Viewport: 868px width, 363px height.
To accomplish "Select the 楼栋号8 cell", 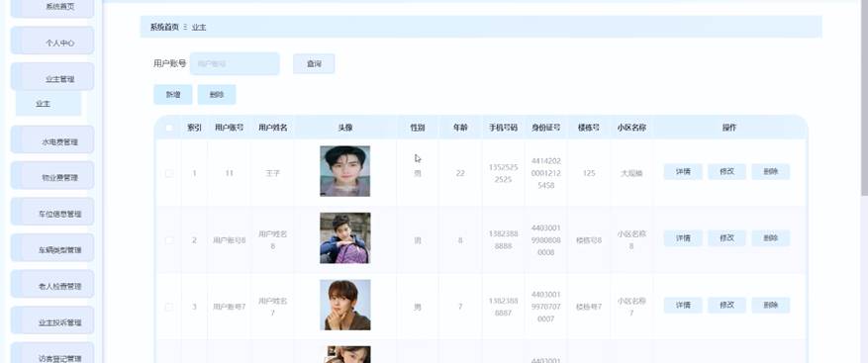I will [589, 240].
